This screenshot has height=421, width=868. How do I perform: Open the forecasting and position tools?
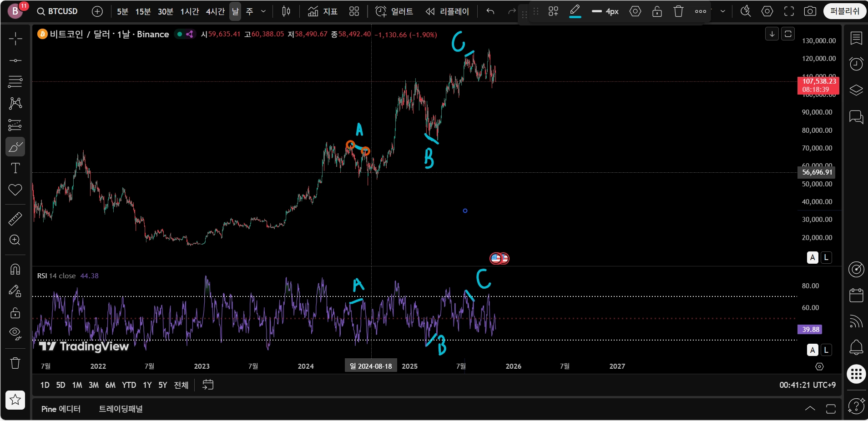[x=15, y=125]
